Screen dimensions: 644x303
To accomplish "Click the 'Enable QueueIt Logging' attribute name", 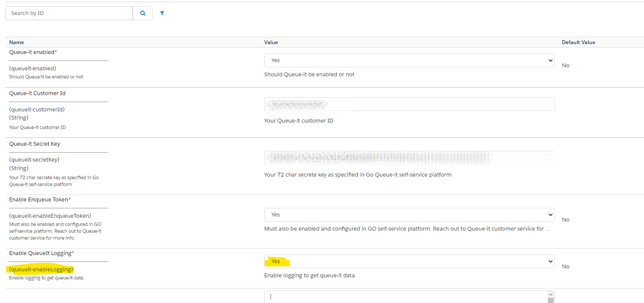I will [x=42, y=253].
